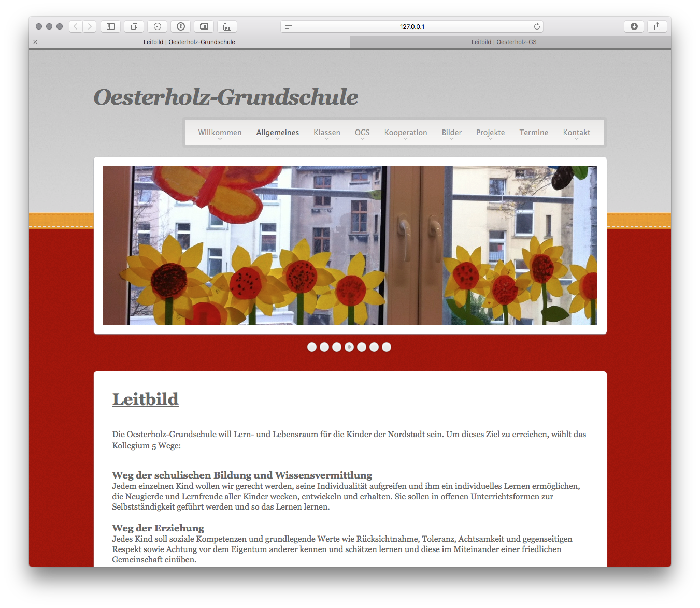Open the Projekte menu item
Screen dimensions: 700x608
pyautogui.click(x=490, y=133)
